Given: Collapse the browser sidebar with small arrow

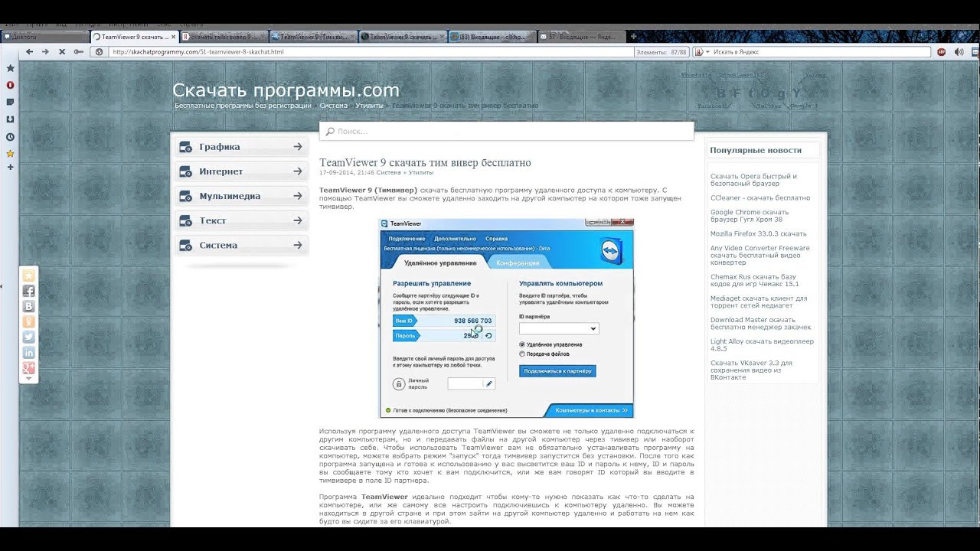Looking at the screenshot, I should coord(2,286).
